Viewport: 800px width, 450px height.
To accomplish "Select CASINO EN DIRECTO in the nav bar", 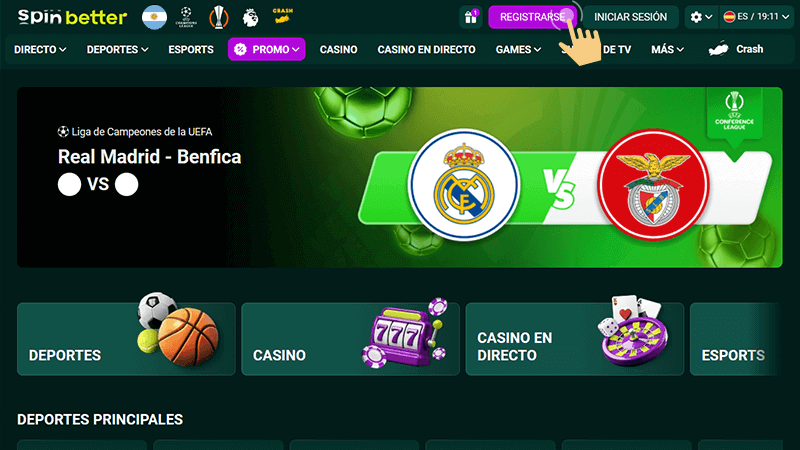I will point(426,49).
